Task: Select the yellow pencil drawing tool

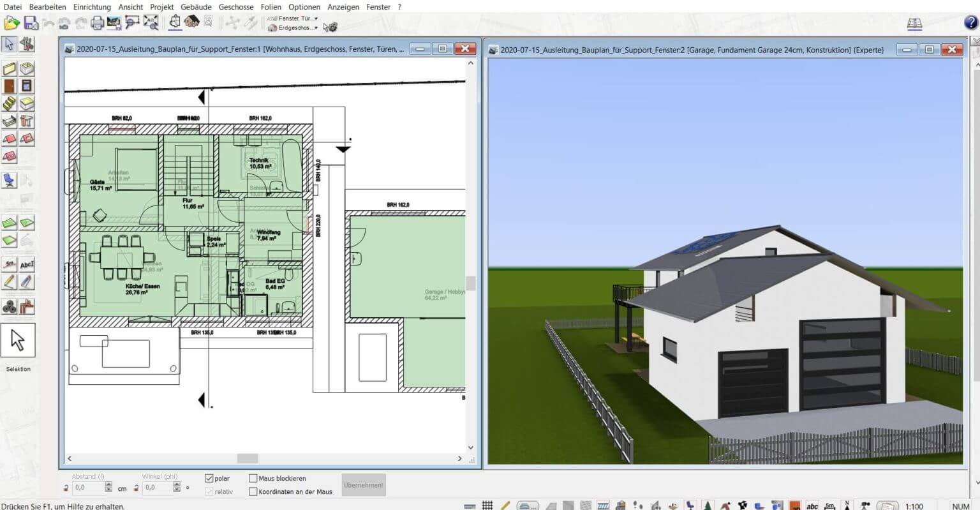Action: [x=9, y=281]
